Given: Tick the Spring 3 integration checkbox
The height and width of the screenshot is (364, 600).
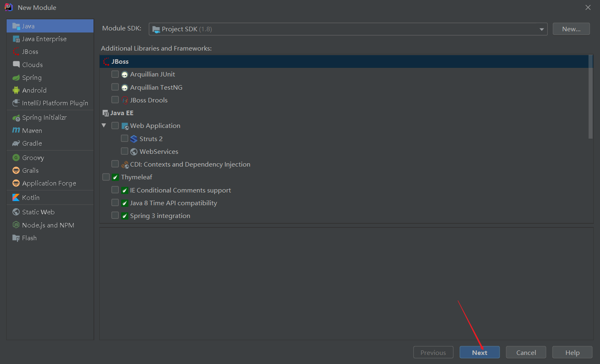Looking at the screenshot, I should pos(115,215).
